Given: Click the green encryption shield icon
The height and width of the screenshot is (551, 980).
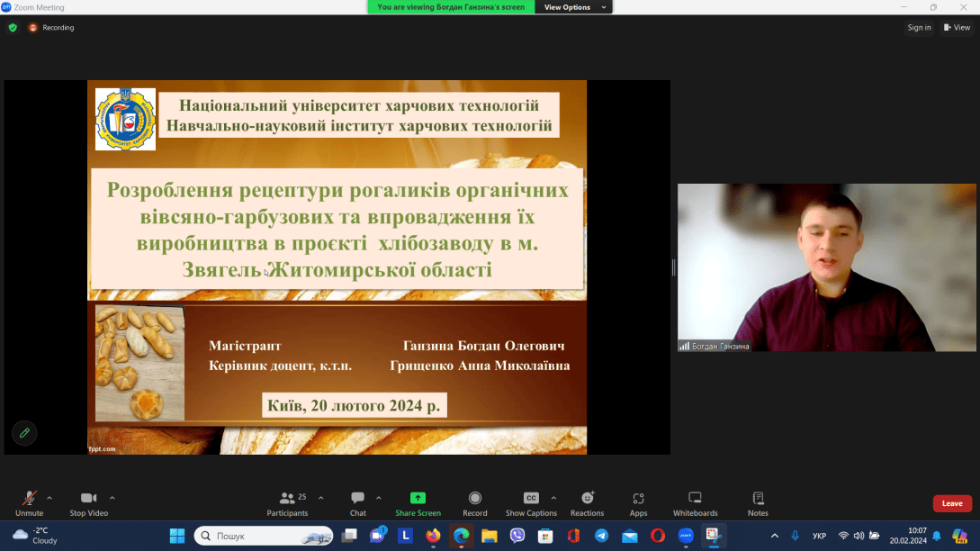Looking at the screenshot, I should (x=13, y=28).
